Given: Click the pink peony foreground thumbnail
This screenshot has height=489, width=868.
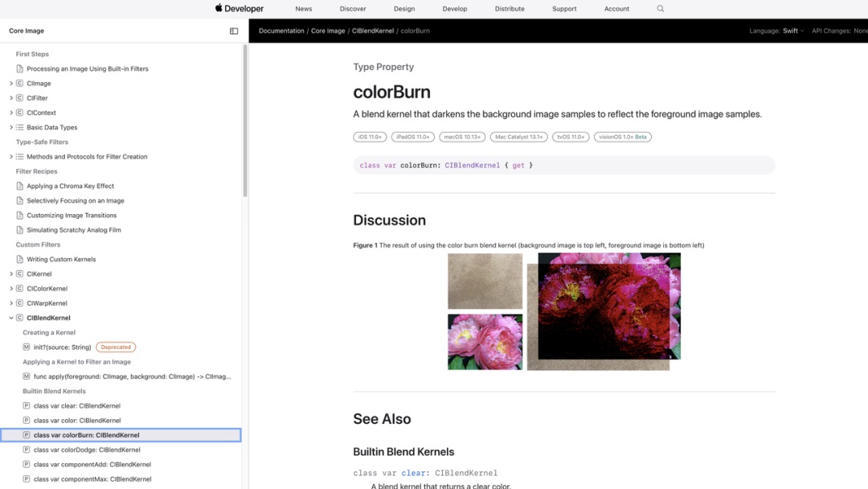Looking at the screenshot, I should (x=485, y=342).
